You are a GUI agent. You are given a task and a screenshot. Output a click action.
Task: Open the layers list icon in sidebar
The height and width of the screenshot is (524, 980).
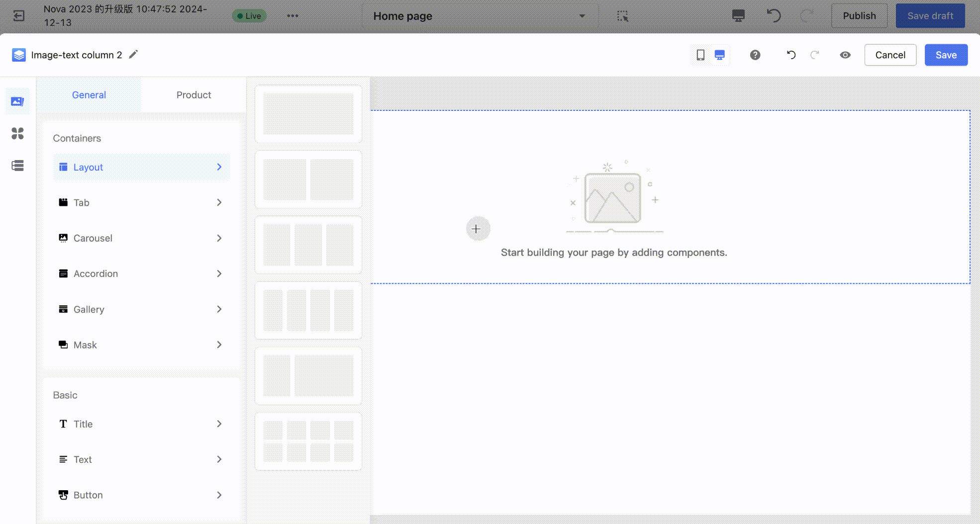(17, 166)
